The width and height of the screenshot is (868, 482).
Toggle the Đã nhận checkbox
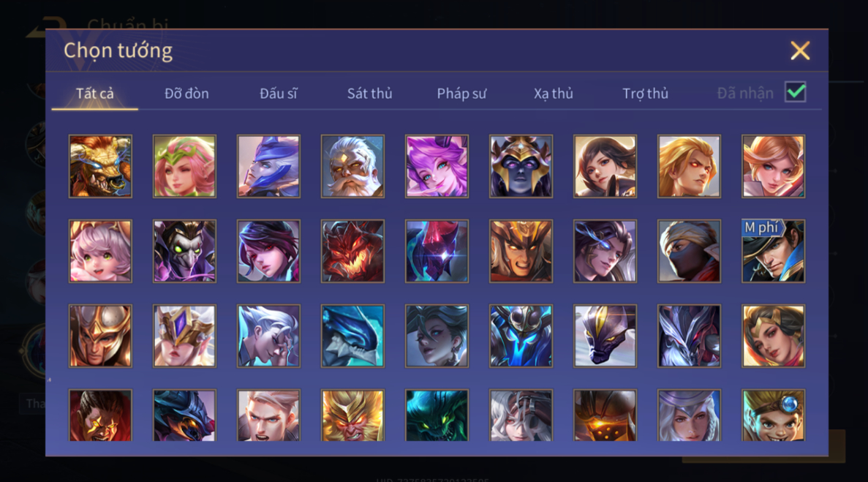[796, 92]
